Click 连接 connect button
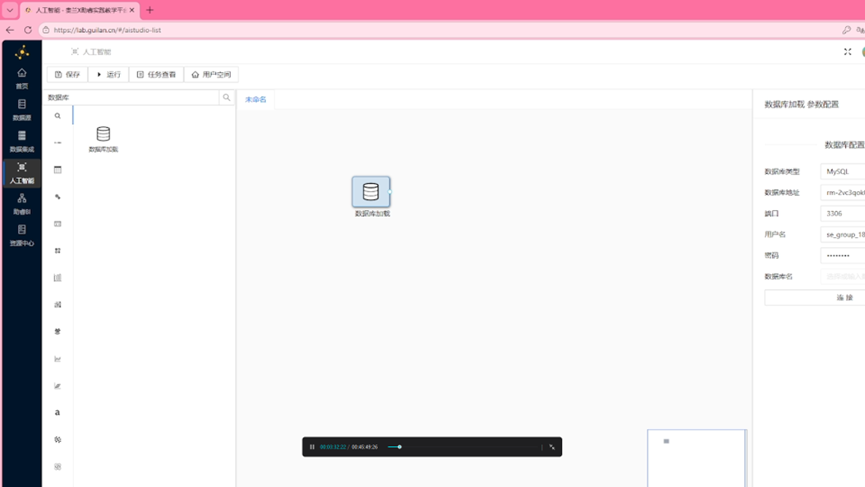Screen dimensions: 865x487 pyautogui.click(x=815, y=297)
